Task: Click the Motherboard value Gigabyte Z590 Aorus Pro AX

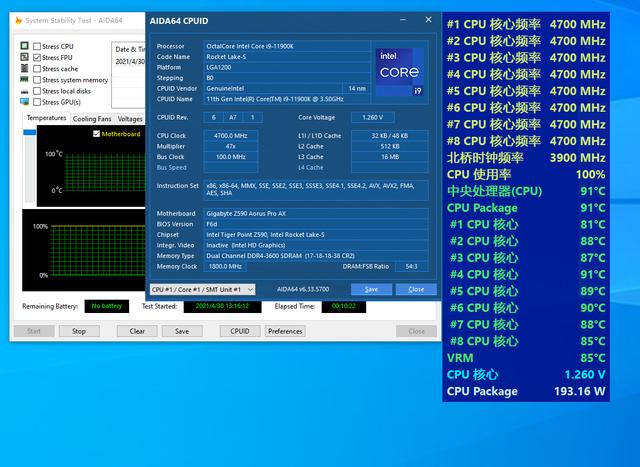Action: coord(316,213)
